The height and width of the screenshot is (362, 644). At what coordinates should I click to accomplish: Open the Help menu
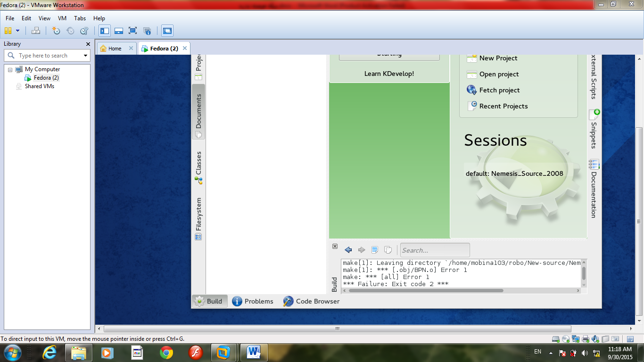coord(99,18)
